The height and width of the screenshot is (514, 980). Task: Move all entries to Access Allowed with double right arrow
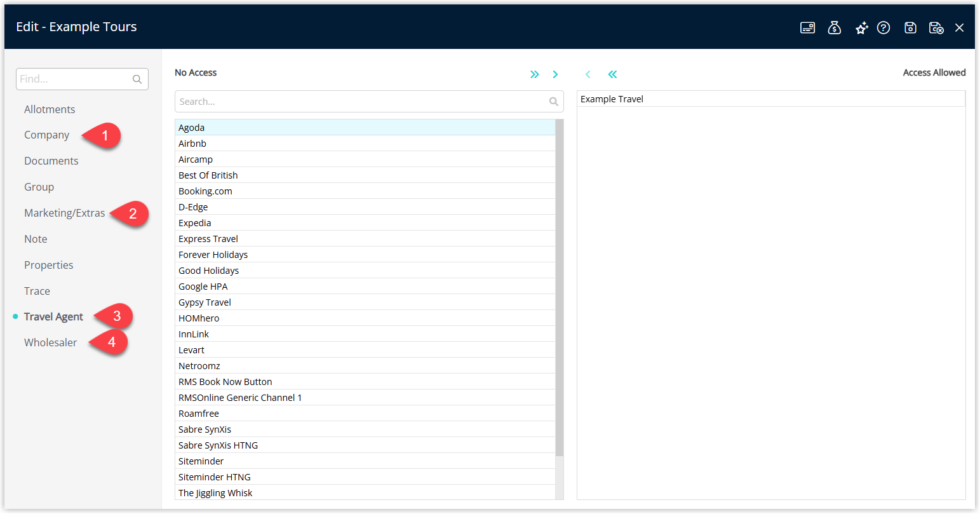535,74
